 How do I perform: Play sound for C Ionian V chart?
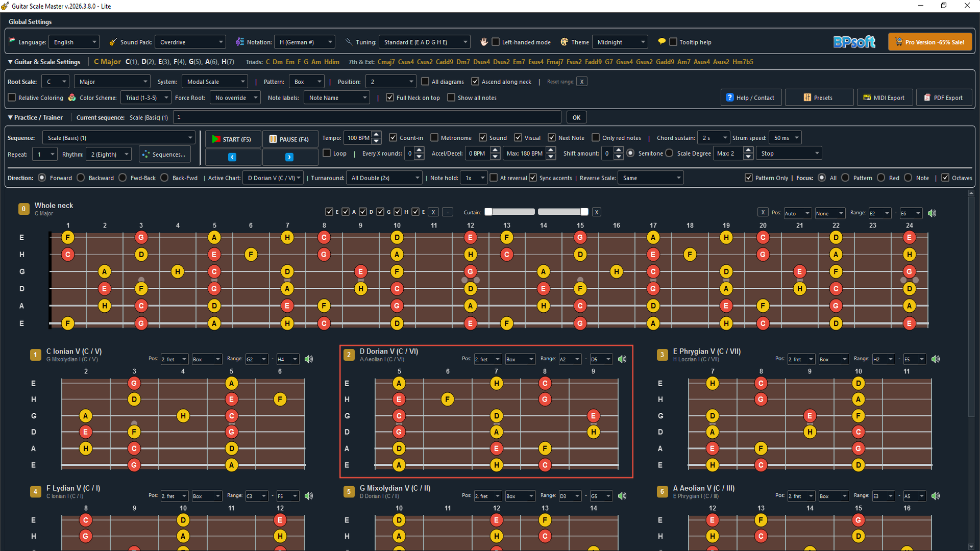tap(309, 359)
